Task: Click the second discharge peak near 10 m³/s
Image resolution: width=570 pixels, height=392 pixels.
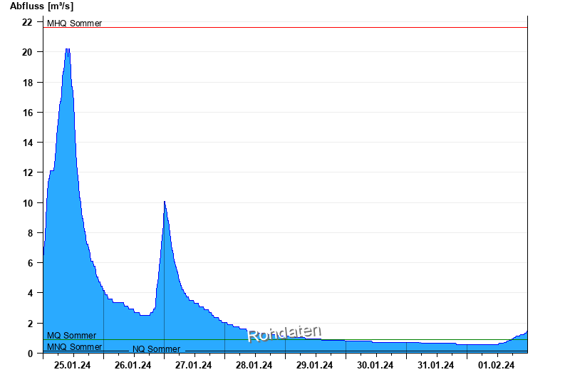Action: click(x=165, y=202)
